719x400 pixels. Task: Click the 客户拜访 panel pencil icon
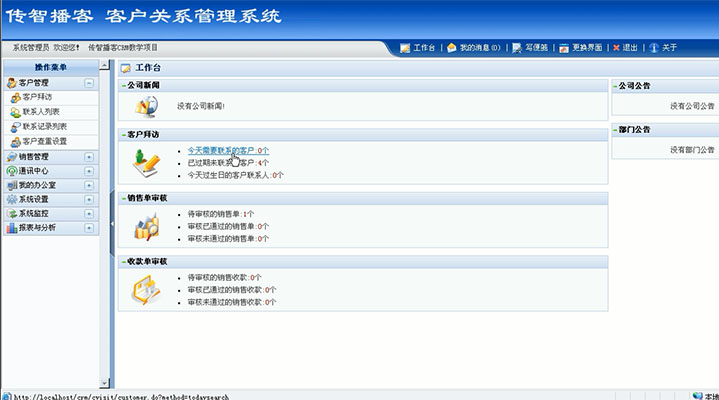click(x=147, y=163)
